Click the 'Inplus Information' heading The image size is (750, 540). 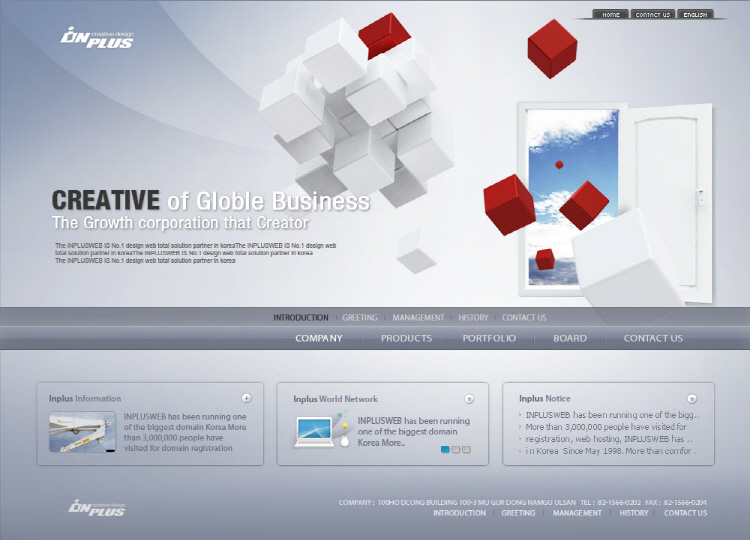(x=85, y=398)
